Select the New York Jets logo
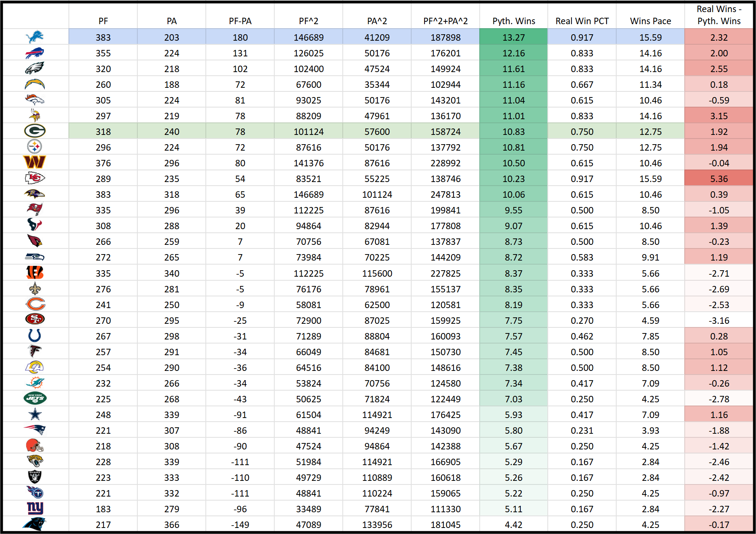Image resolution: width=756 pixels, height=534 pixels. [35, 398]
